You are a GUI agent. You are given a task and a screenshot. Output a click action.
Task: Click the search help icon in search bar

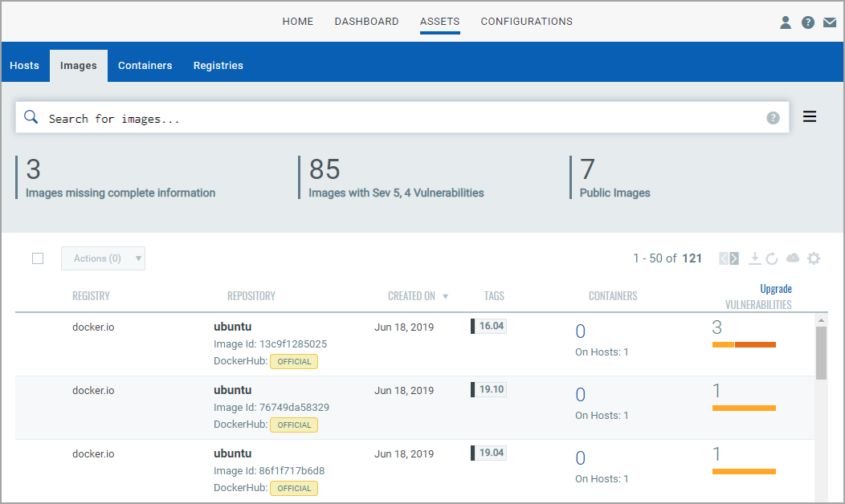coord(773,118)
